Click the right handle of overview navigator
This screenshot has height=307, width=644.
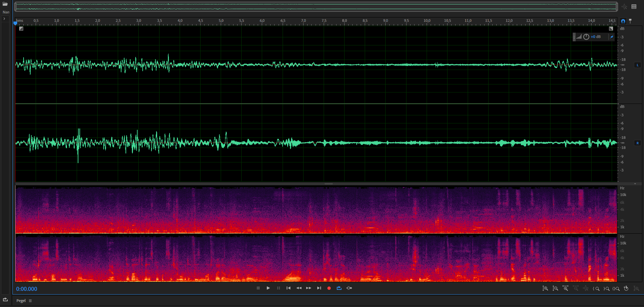(x=617, y=7)
